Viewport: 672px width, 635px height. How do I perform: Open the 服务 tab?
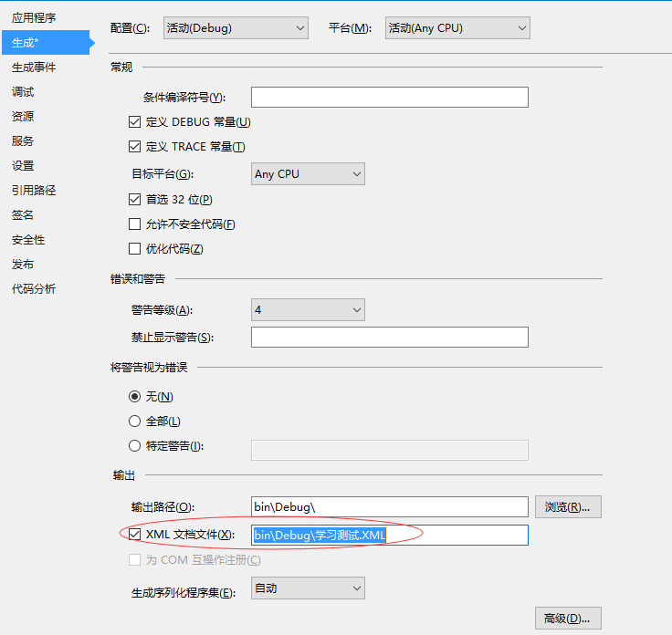click(x=23, y=141)
